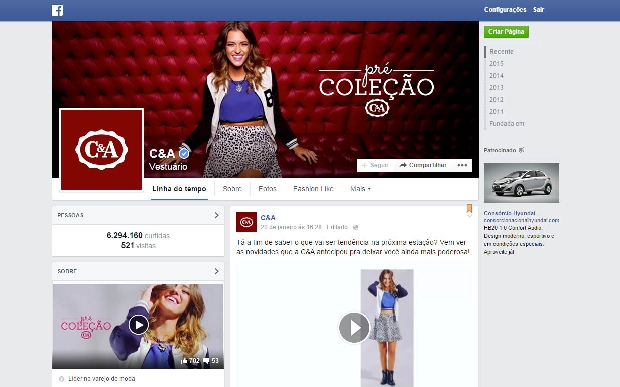Click the post's orange bookmark ribbon icon
Image resolution: width=620 pixels, height=387 pixels.
click(x=469, y=208)
